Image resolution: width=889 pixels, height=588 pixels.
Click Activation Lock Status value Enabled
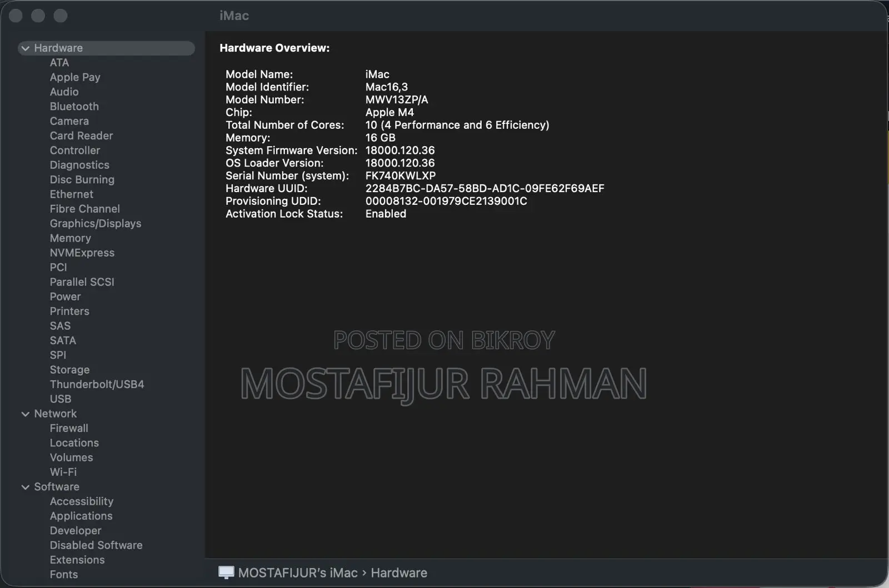tap(386, 214)
